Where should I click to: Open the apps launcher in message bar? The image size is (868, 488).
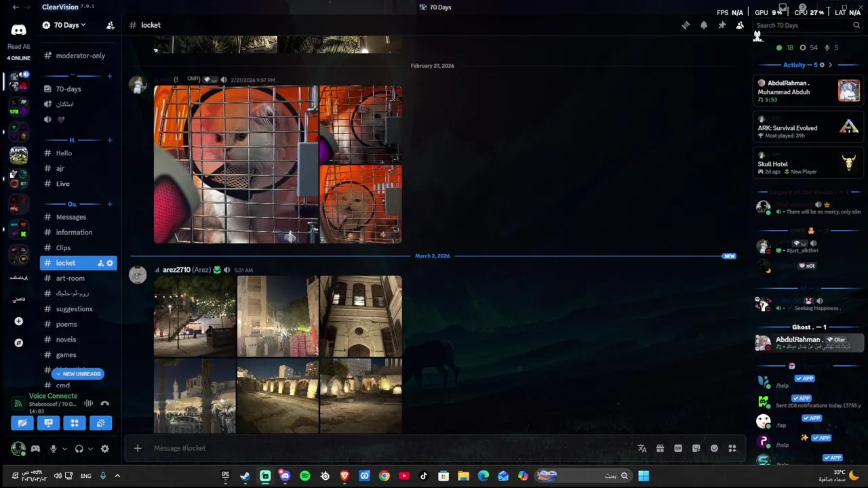coord(732,448)
